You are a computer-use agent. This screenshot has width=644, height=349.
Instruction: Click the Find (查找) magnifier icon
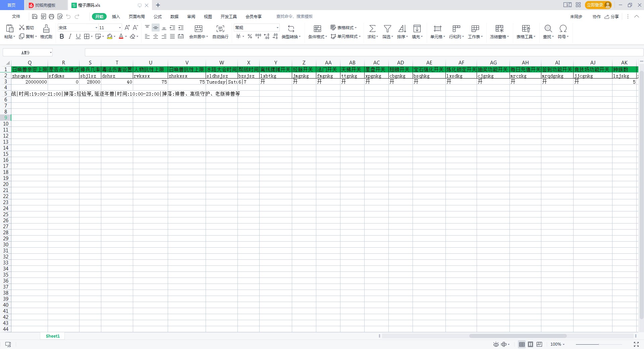pos(548,29)
